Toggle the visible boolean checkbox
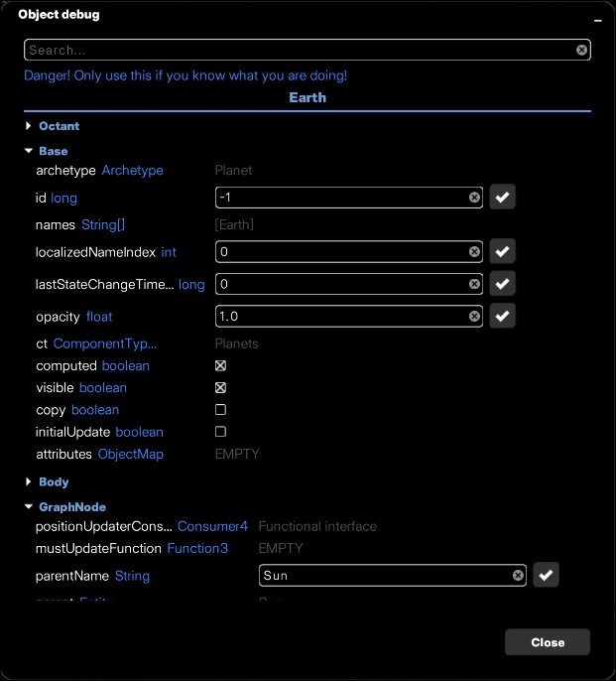This screenshot has width=616, height=681. click(220, 388)
